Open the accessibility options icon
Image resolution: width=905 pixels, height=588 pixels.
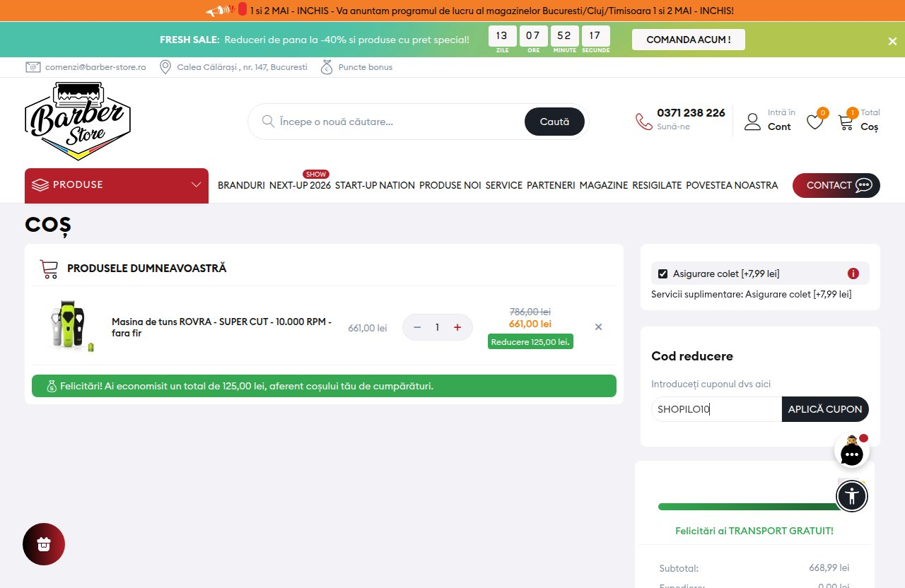852,495
